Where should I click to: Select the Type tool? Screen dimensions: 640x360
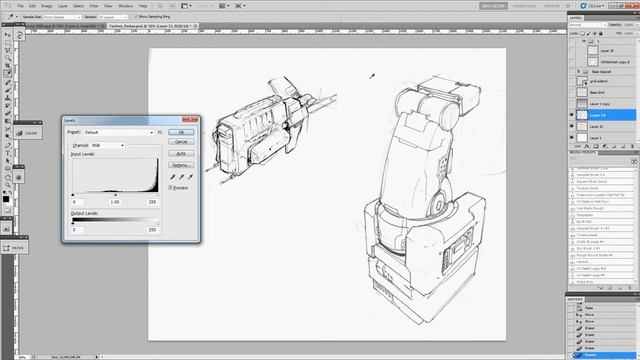[7, 153]
